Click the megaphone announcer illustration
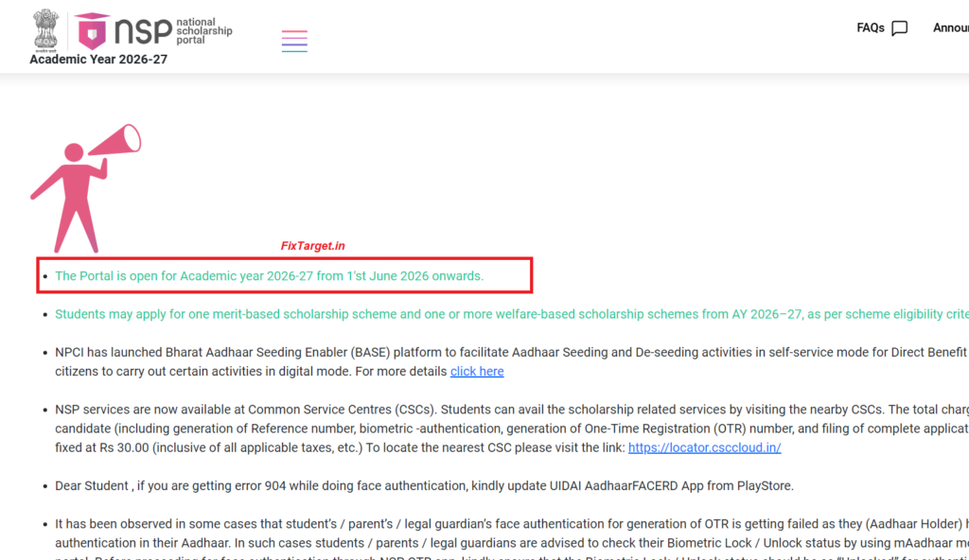Viewport: 969px width, 560px height. 86,188
